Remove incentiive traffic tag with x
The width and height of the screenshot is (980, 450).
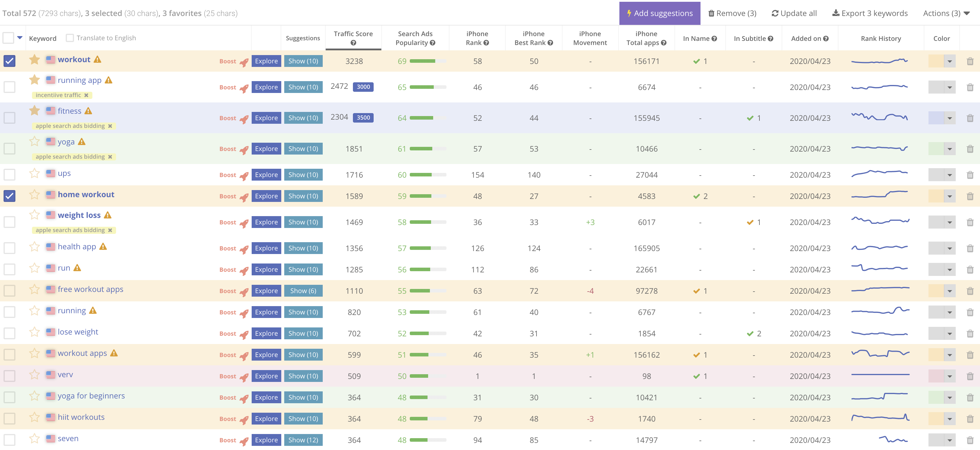click(x=86, y=96)
